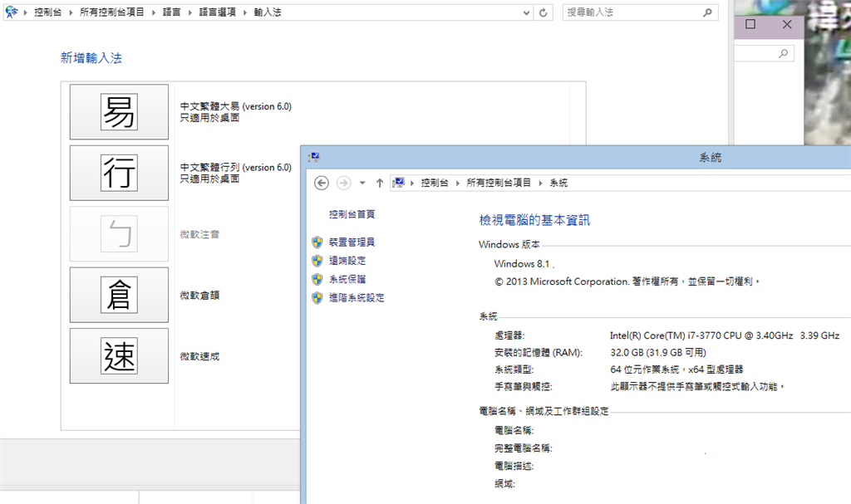Navigate to 語言選項 in the breadcrumb

click(x=217, y=12)
